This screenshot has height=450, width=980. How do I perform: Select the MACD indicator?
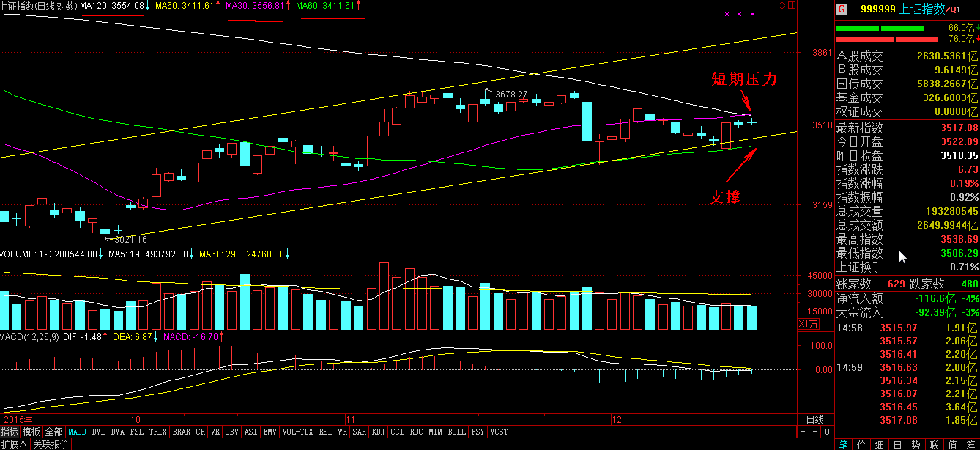77,432
